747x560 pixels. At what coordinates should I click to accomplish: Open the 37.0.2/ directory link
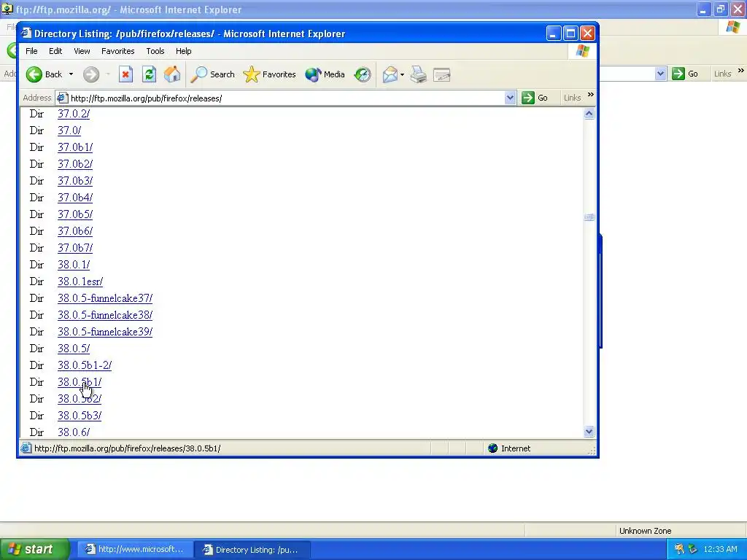74,114
